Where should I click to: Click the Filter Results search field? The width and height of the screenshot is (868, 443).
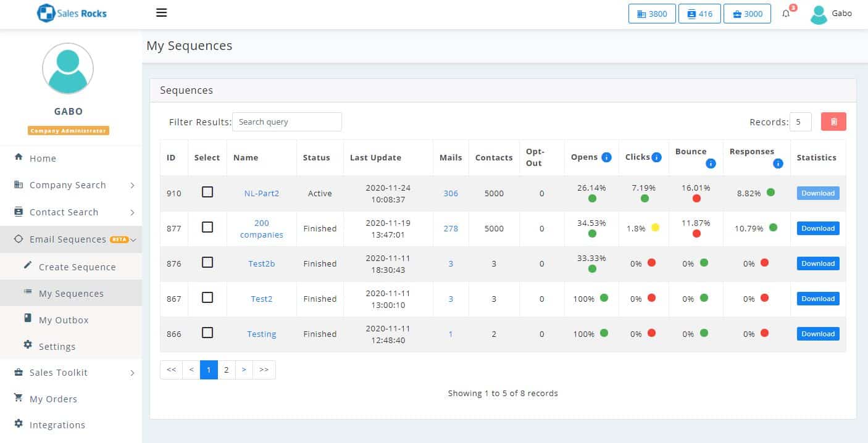[x=286, y=122]
